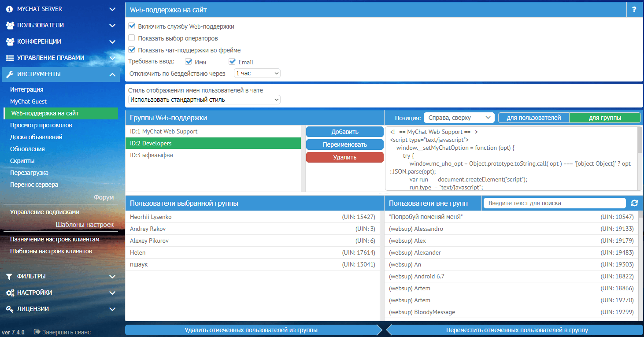Viewport: 644px width, 337px height.
Task: Click the Управление правами list icon
Action: pyautogui.click(x=10, y=58)
